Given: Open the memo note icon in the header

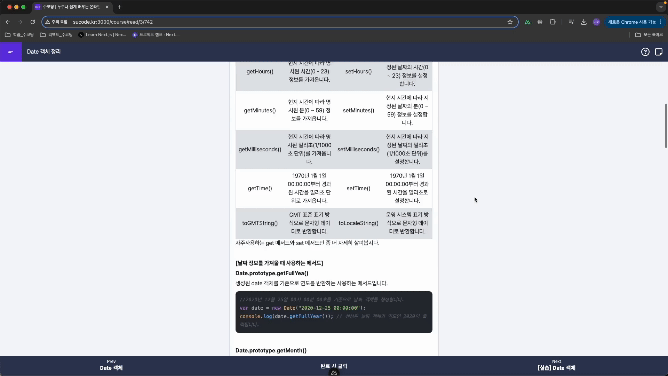Looking at the screenshot, I should point(659,52).
